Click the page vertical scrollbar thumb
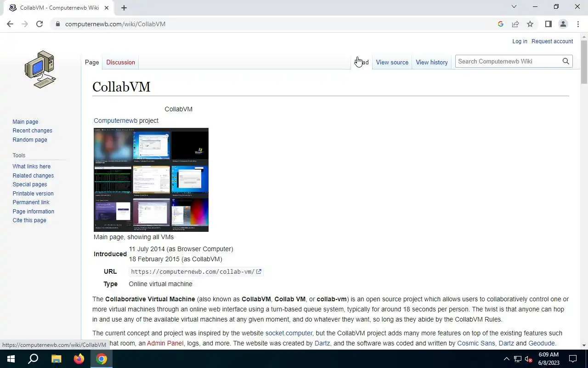The image size is (588, 368). 584,62
